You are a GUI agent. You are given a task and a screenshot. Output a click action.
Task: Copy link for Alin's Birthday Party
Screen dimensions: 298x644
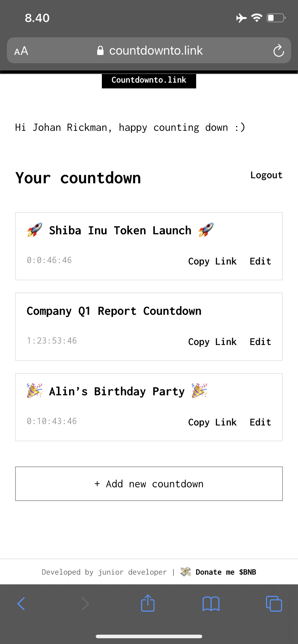pyautogui.click(x=212, y=422)
